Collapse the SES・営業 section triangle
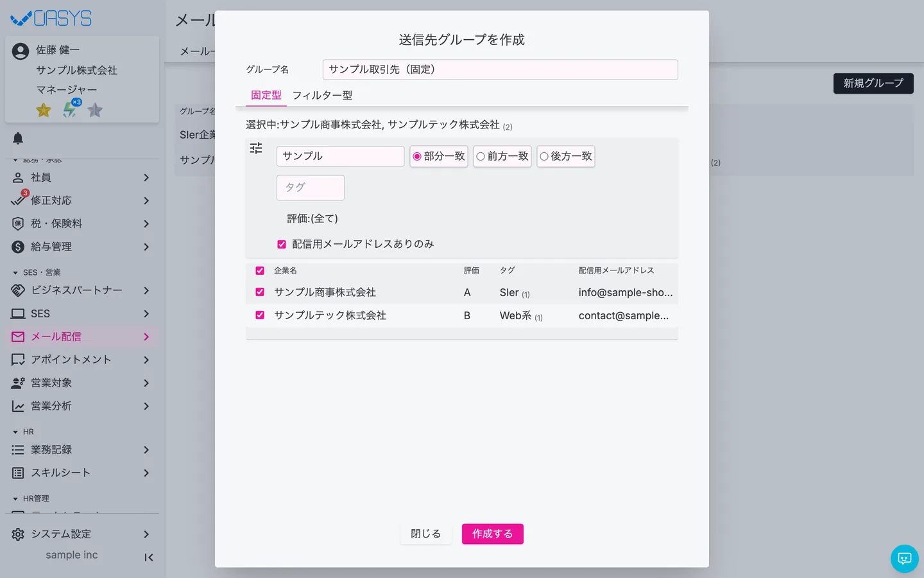 (x=15, y=273)
